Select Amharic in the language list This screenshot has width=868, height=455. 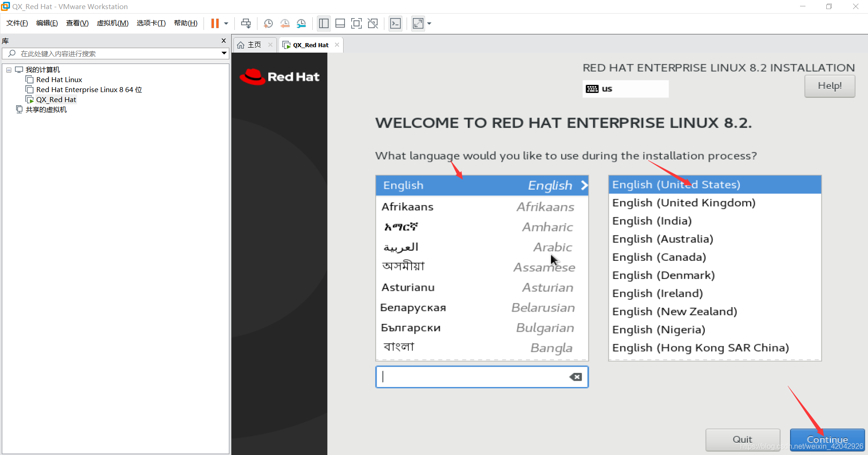point(482,227)
